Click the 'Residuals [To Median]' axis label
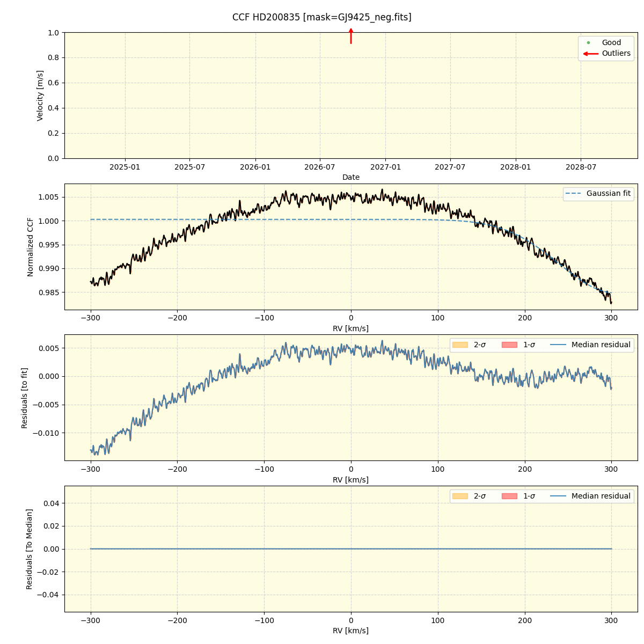 pyautogui.click(x=30, y=549)
